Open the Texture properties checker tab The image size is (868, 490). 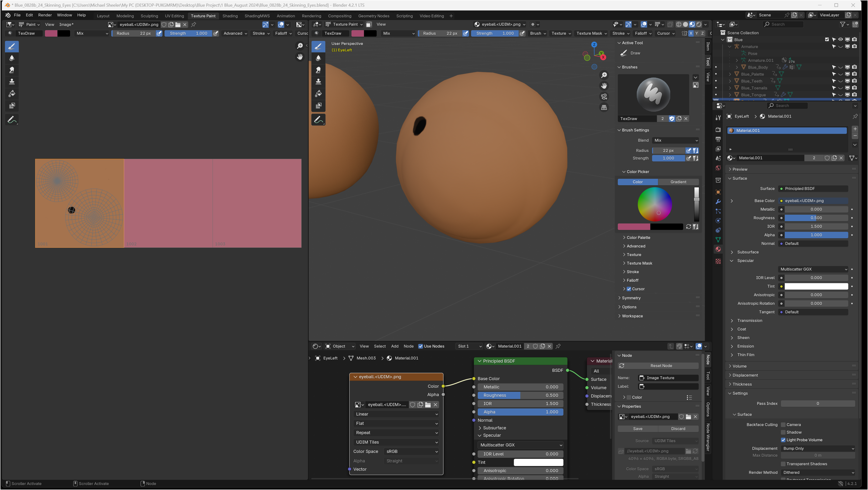(x=718, y=261)
